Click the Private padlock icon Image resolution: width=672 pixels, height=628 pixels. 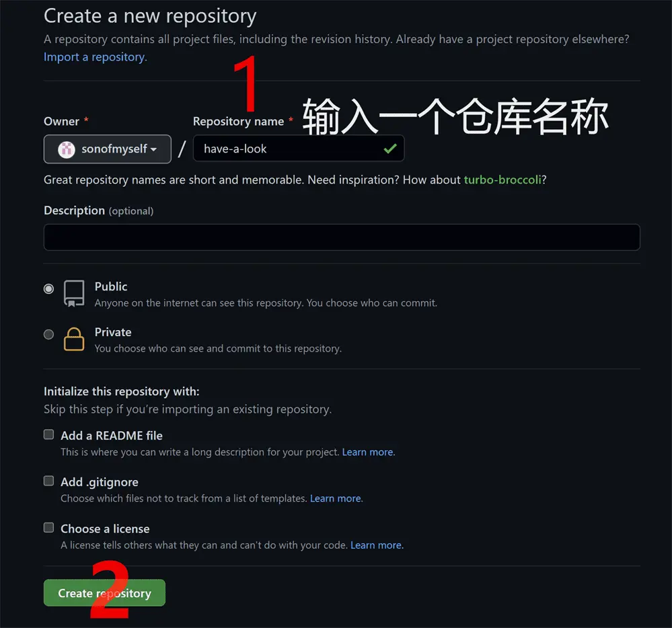click(74, 340)
